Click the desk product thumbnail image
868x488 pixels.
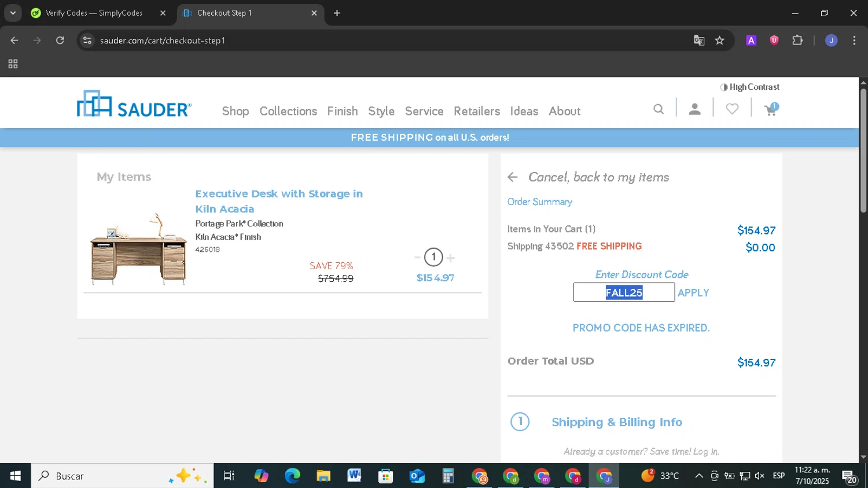[138, 249]
